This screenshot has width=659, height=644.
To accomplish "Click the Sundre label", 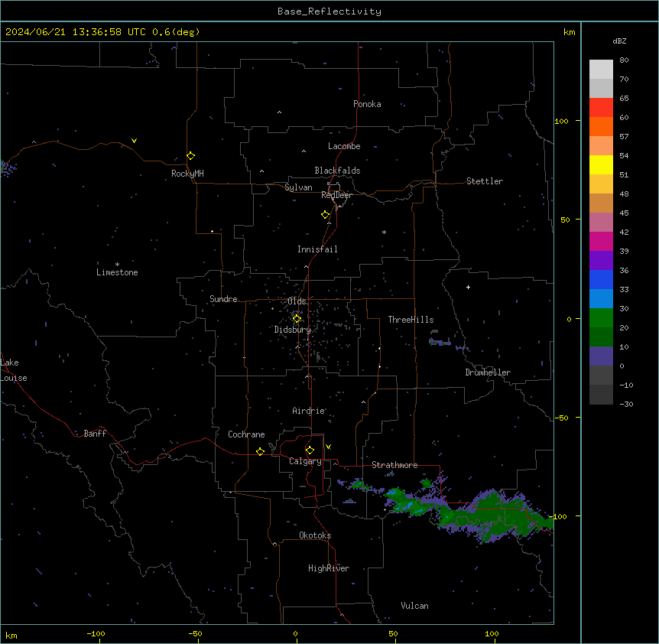I will (x=223, y=299).
